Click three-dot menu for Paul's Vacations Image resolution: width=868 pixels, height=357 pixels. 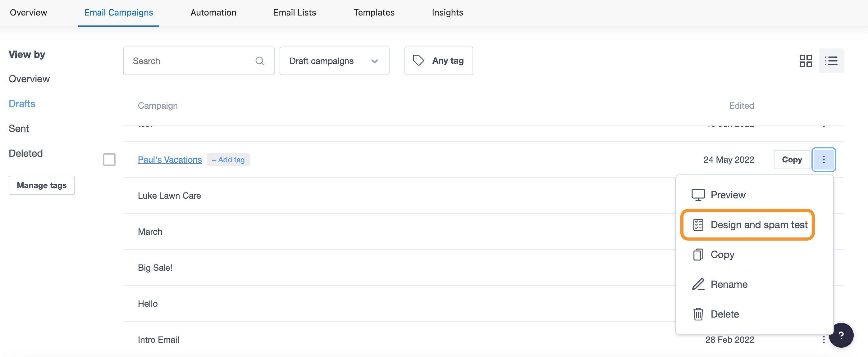(823, 160)
